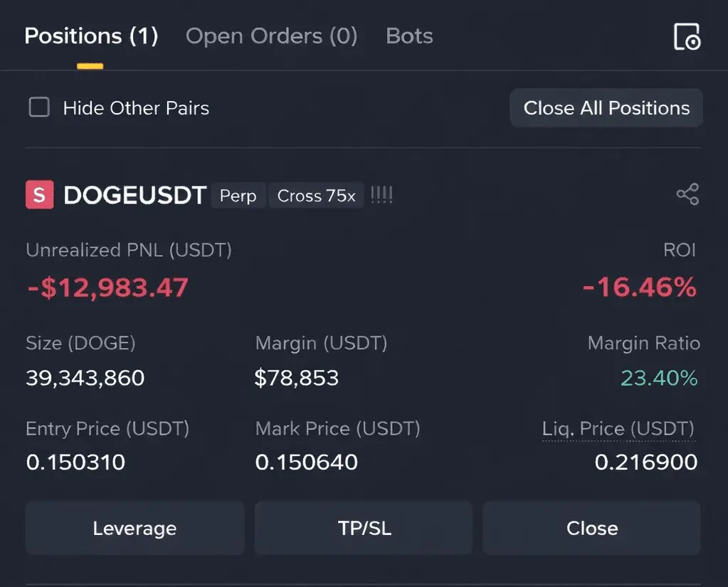Click the Leverage button
This screenshot has height=587, width=728.
tap(134, 528)
